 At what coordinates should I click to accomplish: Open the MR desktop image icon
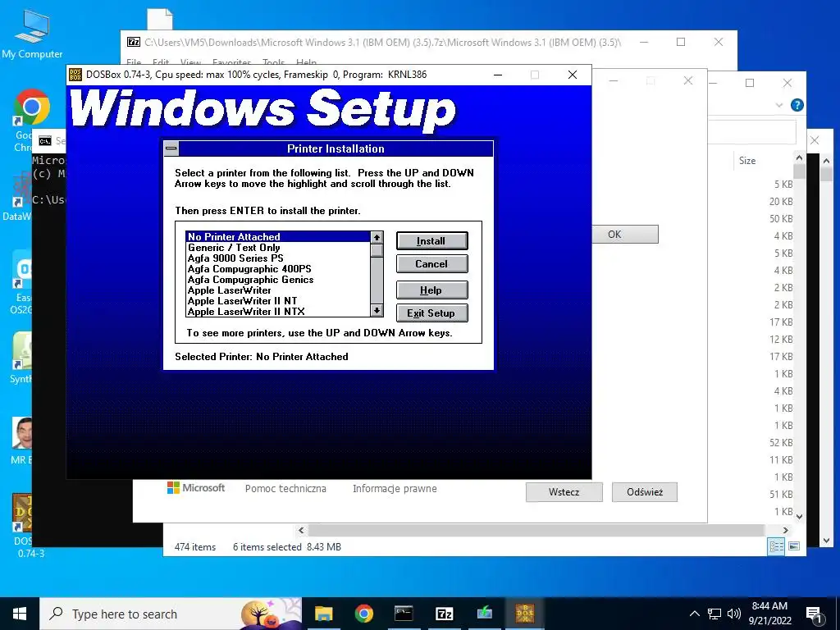[22, 433]
